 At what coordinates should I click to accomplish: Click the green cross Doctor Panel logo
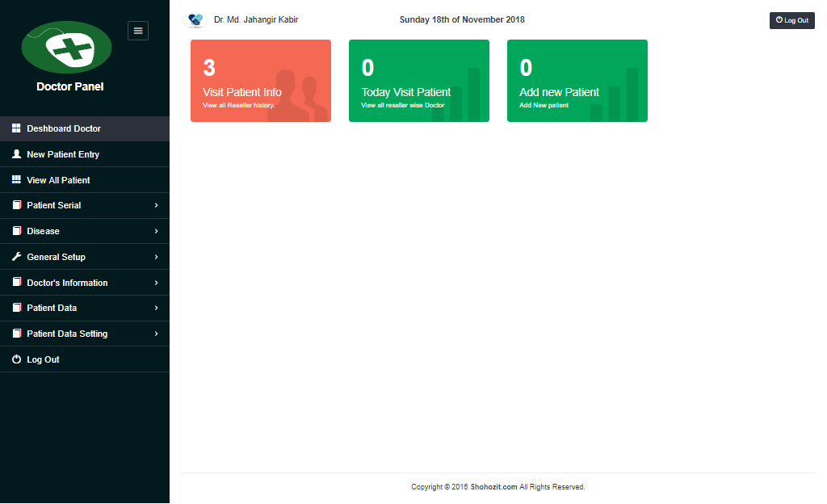(x=67, y=48)
